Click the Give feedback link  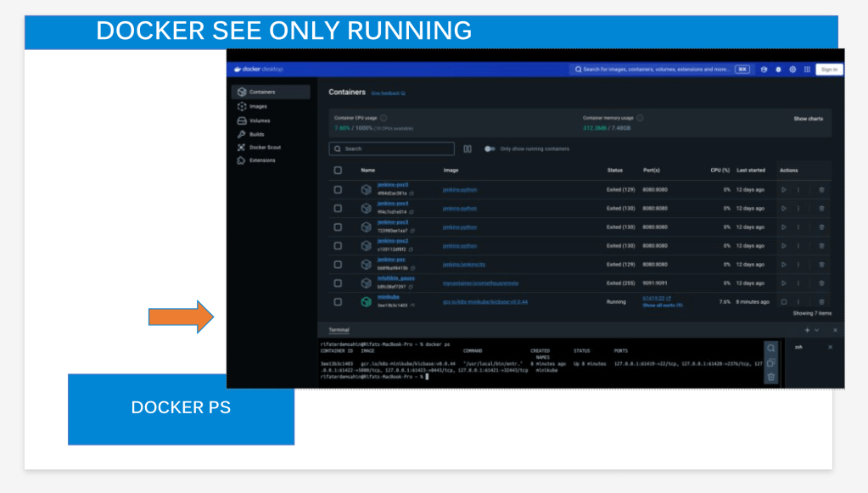pos(388,93)
